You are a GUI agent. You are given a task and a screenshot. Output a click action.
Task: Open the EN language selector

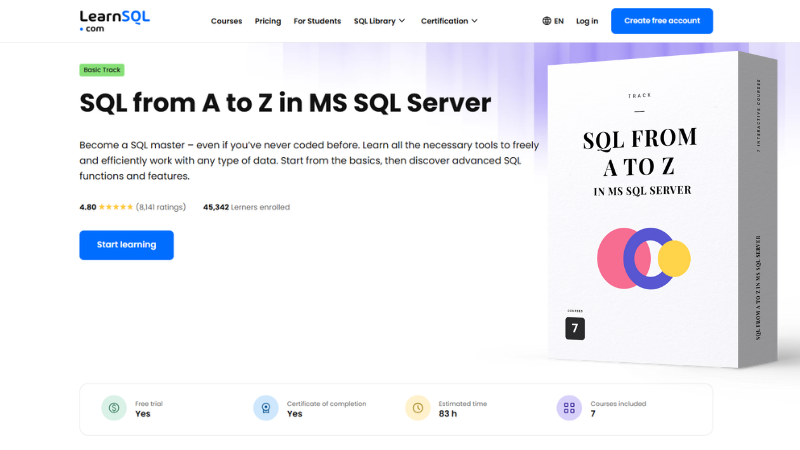553,21
